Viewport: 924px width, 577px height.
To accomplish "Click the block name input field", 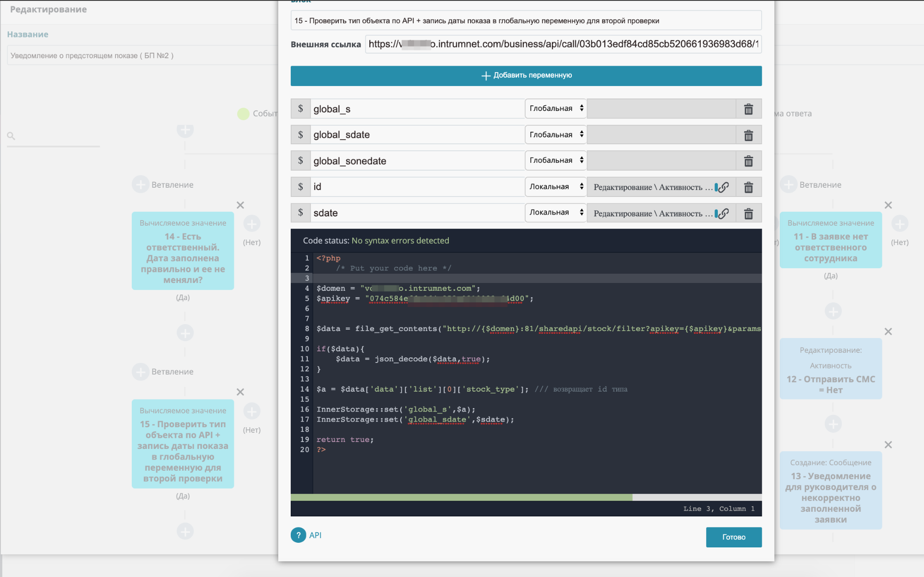I will (526, 21).
